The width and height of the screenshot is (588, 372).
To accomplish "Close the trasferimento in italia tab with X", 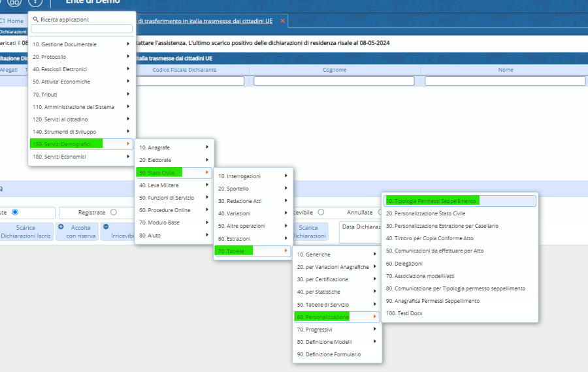I will [x=282, y=21].
